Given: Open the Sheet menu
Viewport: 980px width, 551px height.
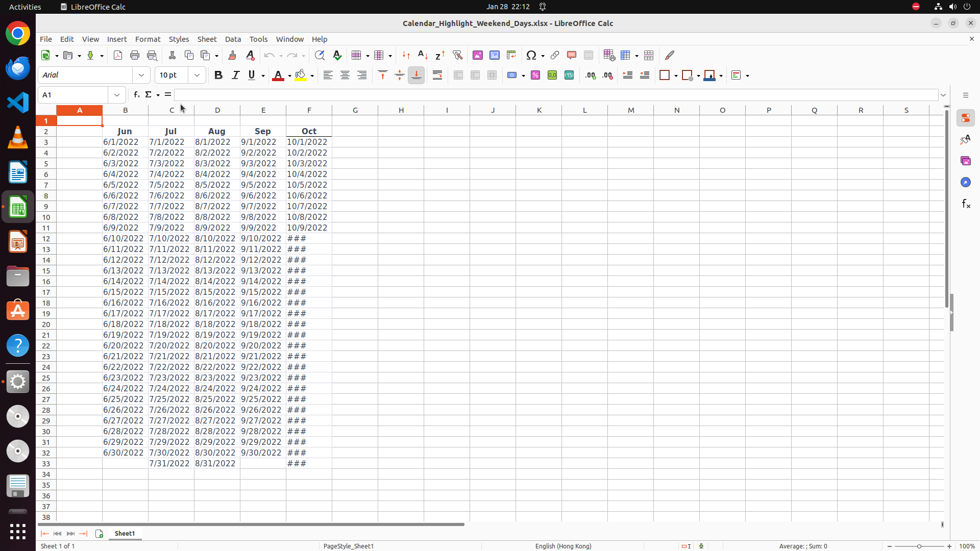Looking at the screenshot, I should pyautogui.click(x=207, y=39).
